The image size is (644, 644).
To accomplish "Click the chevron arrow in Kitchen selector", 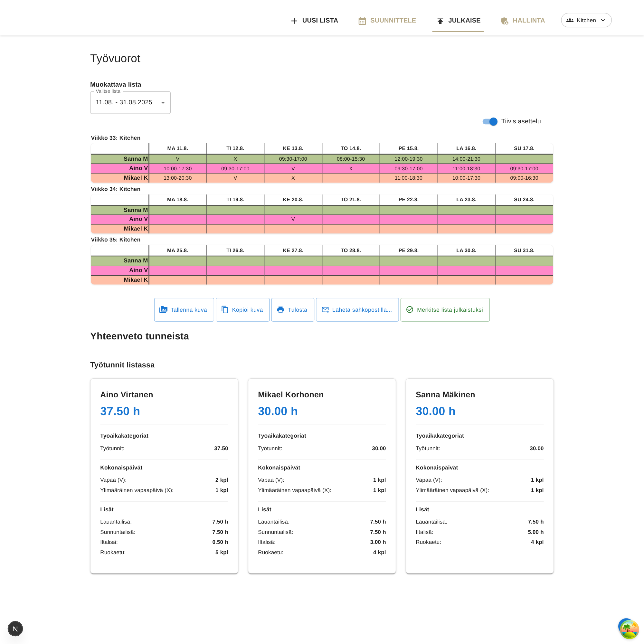I will pyautogui.click(x=603, y=20).
